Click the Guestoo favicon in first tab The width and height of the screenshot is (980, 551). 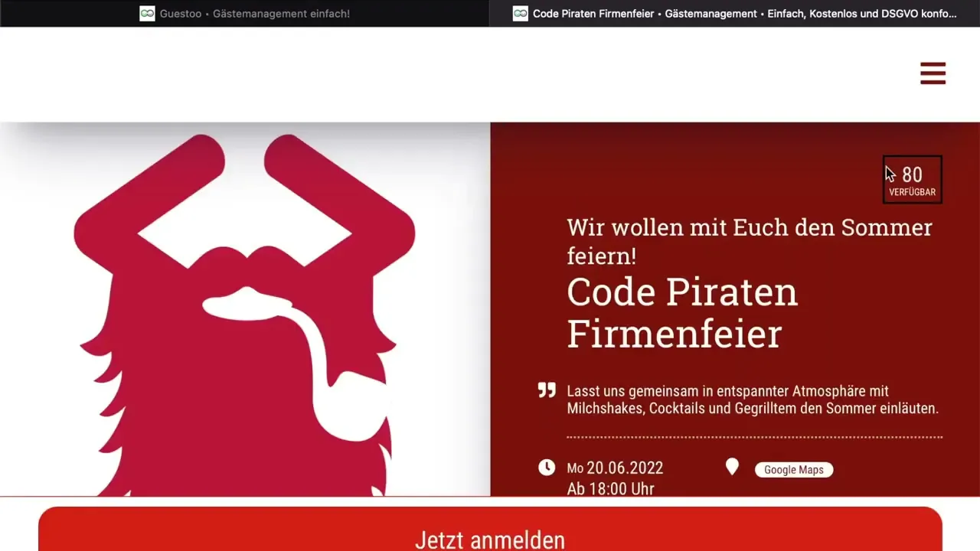pos(147,13)
